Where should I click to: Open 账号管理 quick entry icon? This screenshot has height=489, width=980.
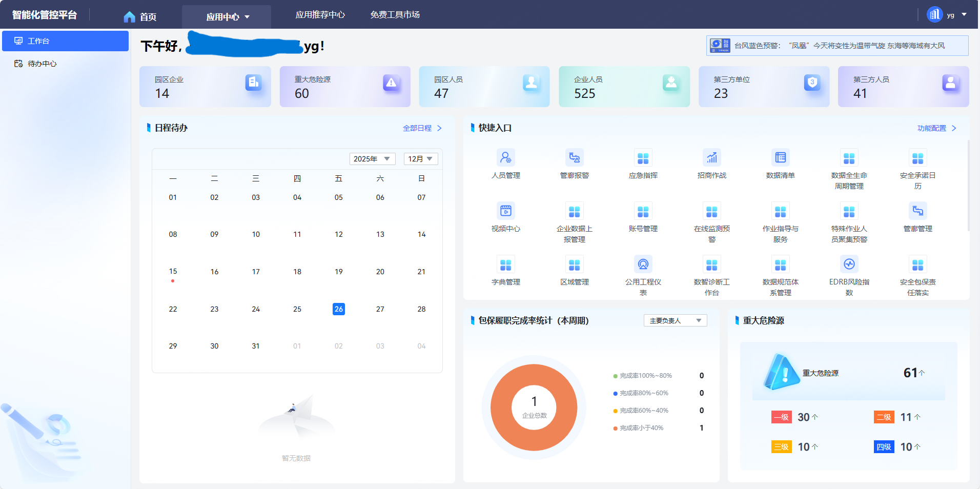[x=643, y=211]
